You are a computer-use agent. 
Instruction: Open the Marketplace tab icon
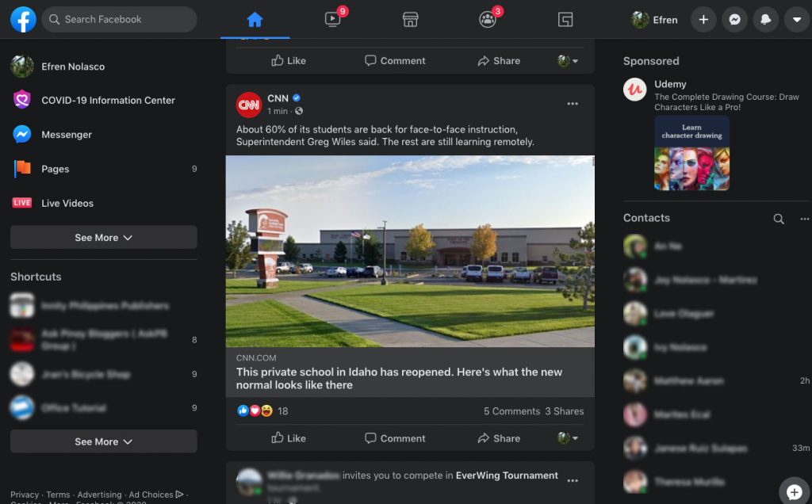coord(410,20)
